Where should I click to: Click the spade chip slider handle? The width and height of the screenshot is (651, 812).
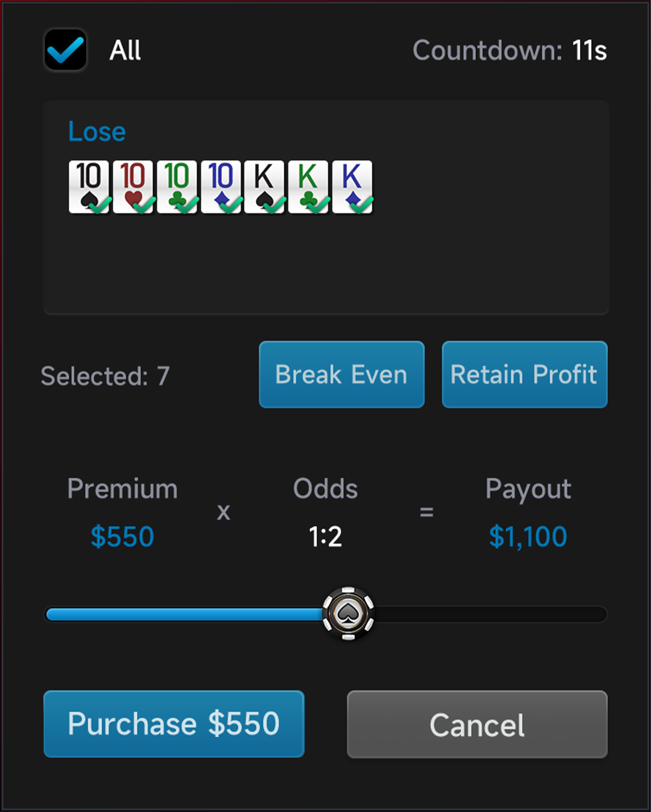[348, 614]
